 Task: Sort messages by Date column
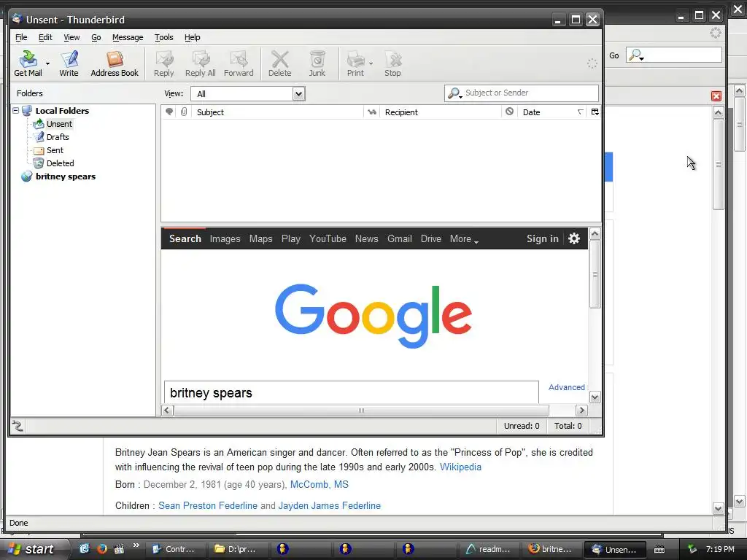[x=553, y=112]
